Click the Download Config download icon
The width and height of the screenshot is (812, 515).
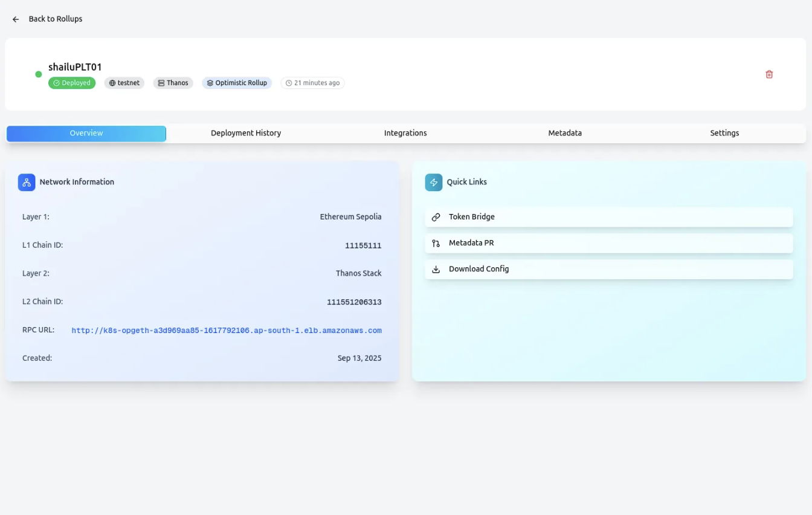pos(436,270)
